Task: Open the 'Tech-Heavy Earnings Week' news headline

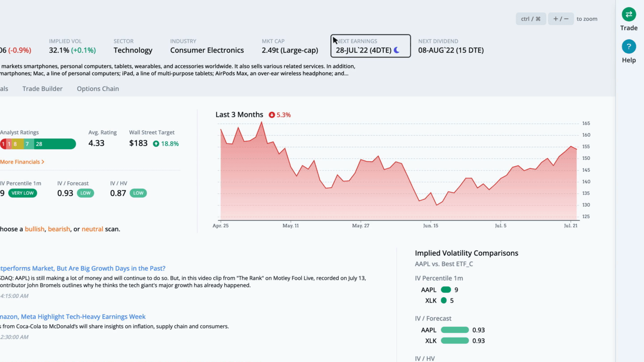Action: click(73, 316)
